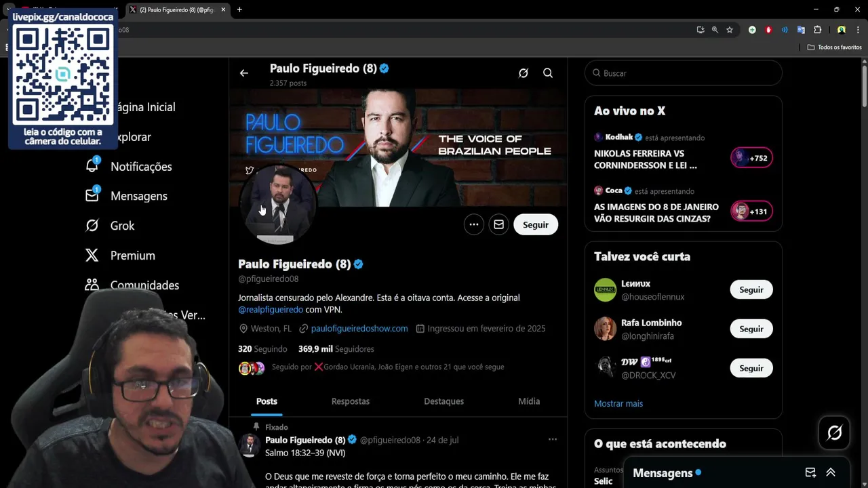
Task: Expand the Mensagens drawer with double chevron
Action: (831, 473)
